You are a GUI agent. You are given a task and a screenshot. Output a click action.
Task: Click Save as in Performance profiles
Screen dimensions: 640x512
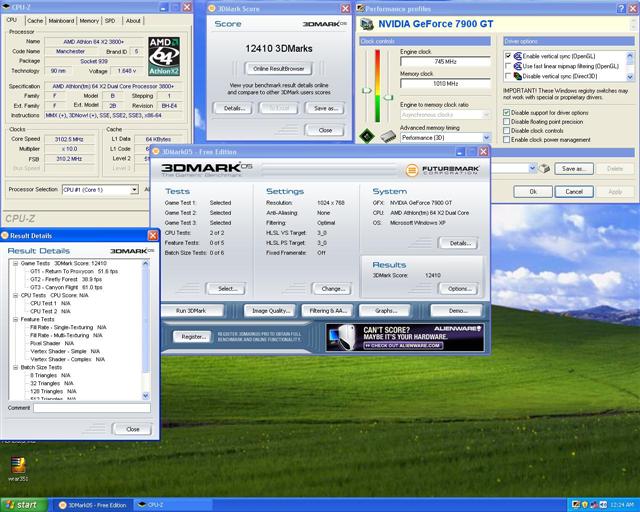pyautogui.click(x=574, y=169)
